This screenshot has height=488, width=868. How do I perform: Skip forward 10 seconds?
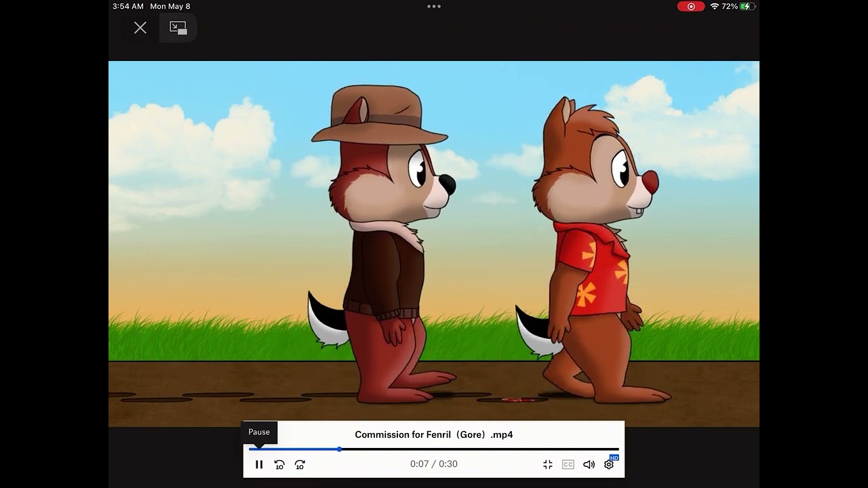tap(300, 464)
